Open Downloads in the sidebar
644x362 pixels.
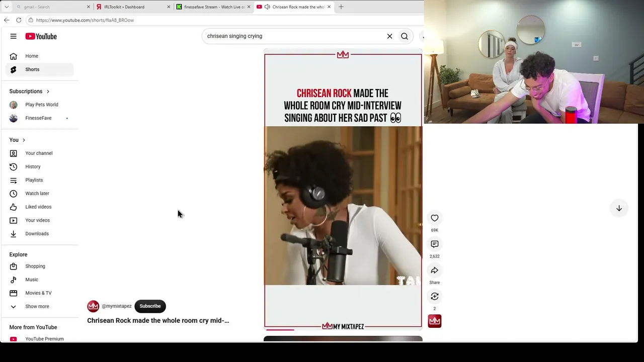coord(40,234)
